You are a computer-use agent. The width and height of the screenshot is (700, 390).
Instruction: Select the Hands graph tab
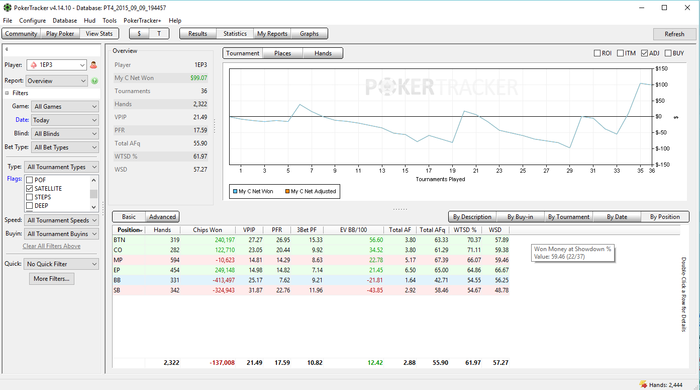323,53
